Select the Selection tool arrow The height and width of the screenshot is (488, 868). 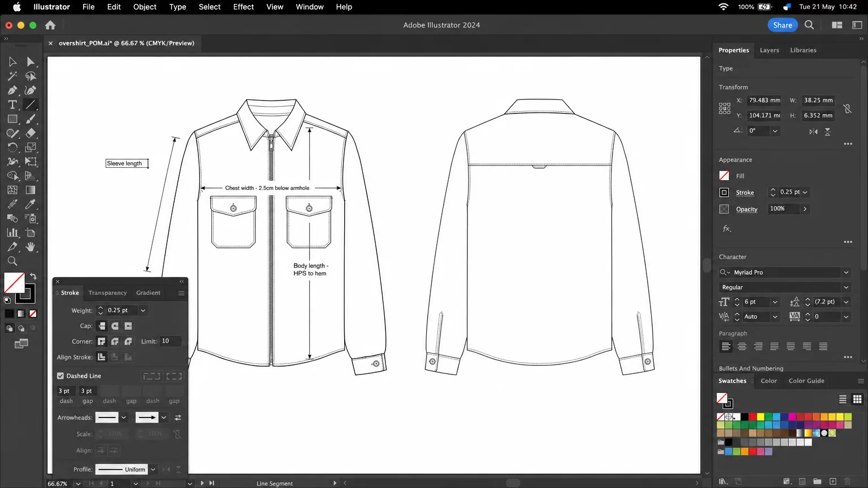coord(12,62)
